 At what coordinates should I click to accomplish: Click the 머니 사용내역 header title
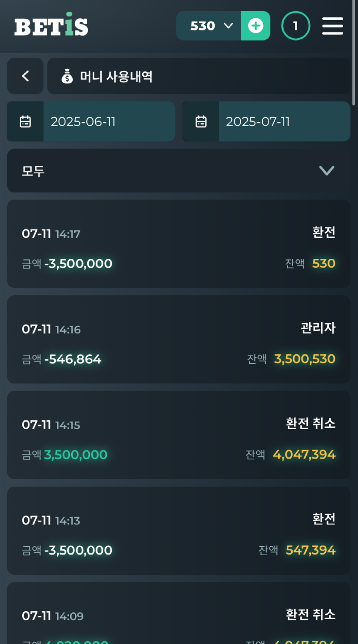click(x=116, y=77)
